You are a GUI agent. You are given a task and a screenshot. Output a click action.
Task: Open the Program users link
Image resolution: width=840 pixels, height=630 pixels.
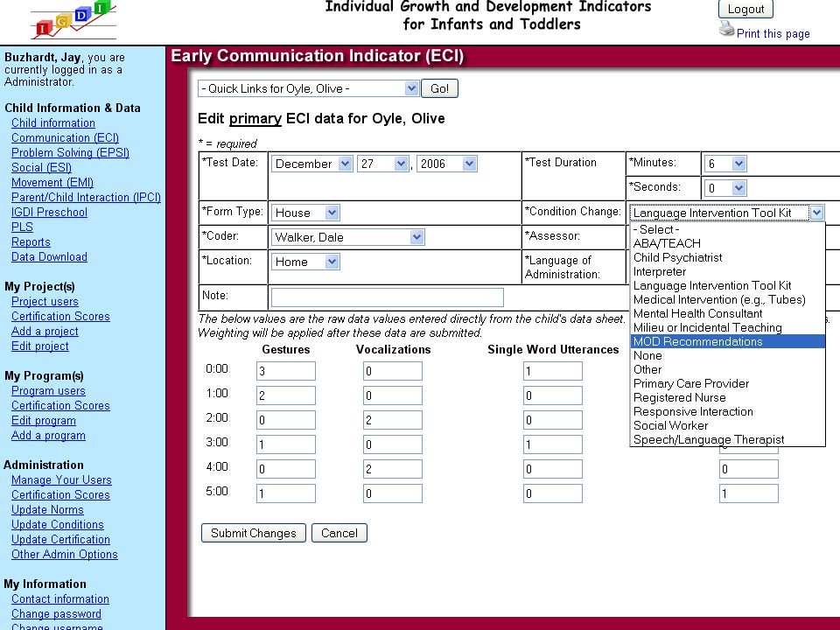[48, 390]
